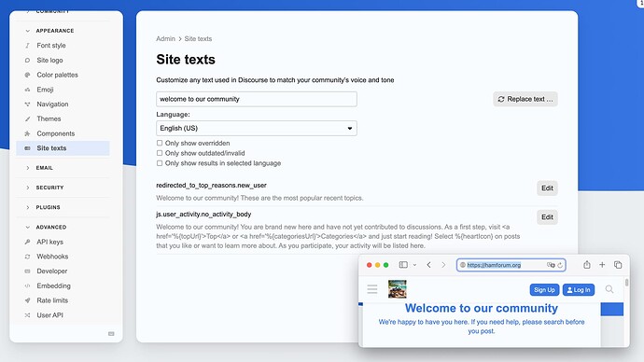The width and height of the screenshot is (644, 362).
Task: Open Font style settings
Action: point(51,45)
